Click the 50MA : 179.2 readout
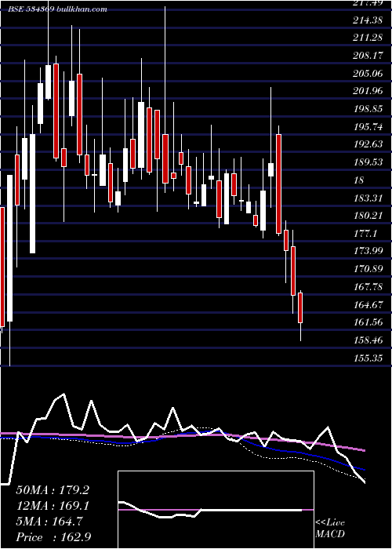The image size is (392, 549). coord(53,490)
